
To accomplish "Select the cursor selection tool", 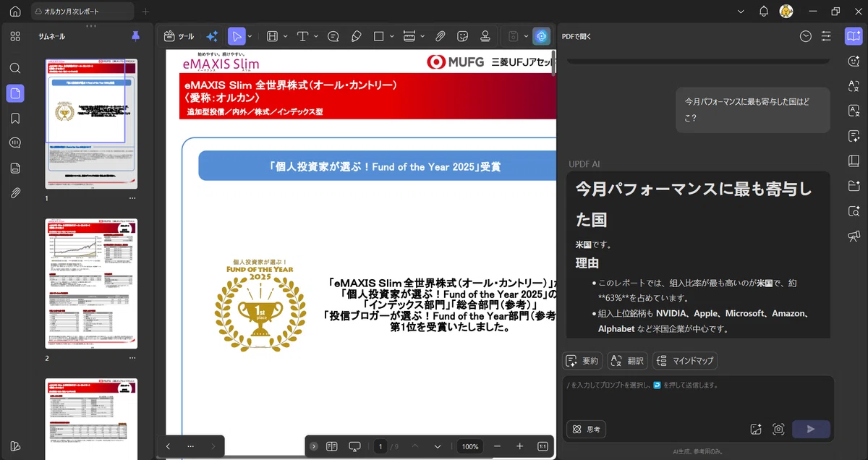I will click(236, 36).
